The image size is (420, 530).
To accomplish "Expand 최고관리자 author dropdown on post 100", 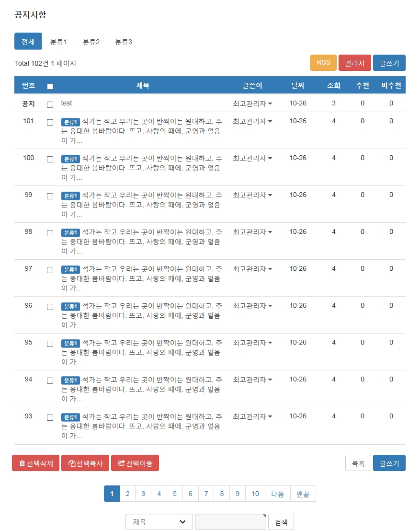I will point(252,158).
